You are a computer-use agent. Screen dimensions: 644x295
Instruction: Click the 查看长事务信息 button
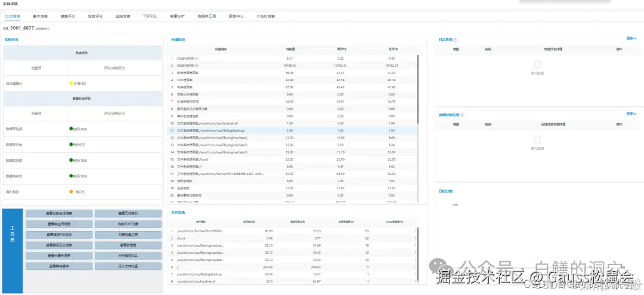pyautogui.click(x=58, y=256)
